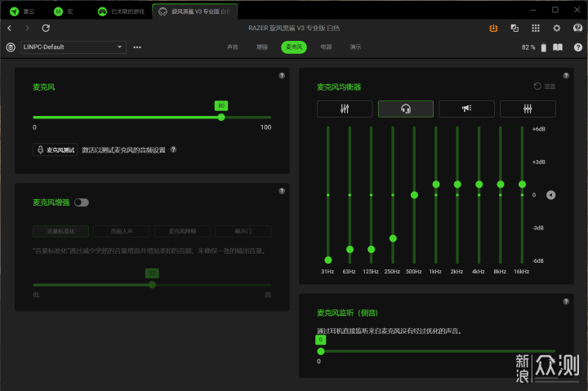Open the overlapping windows icon
Image resolution: width=588 pixels, height=391 pixels.
(x=514, y=28)
